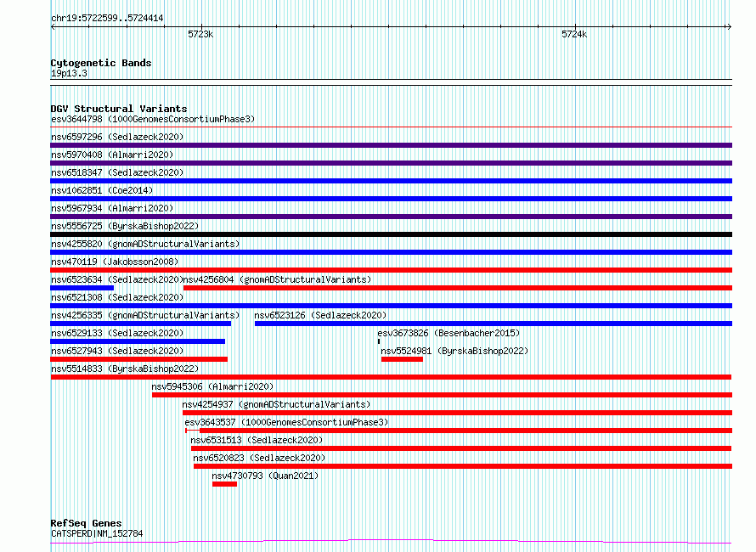Select nsv6523126 (Sedlazeck2020) label
756x552 pixels.
[x=320, y=315]
